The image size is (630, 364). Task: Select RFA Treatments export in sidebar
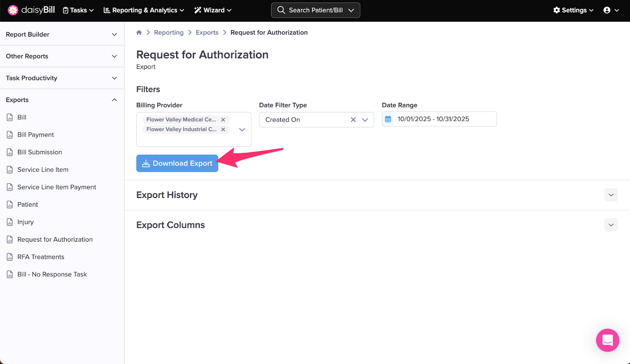41,257
